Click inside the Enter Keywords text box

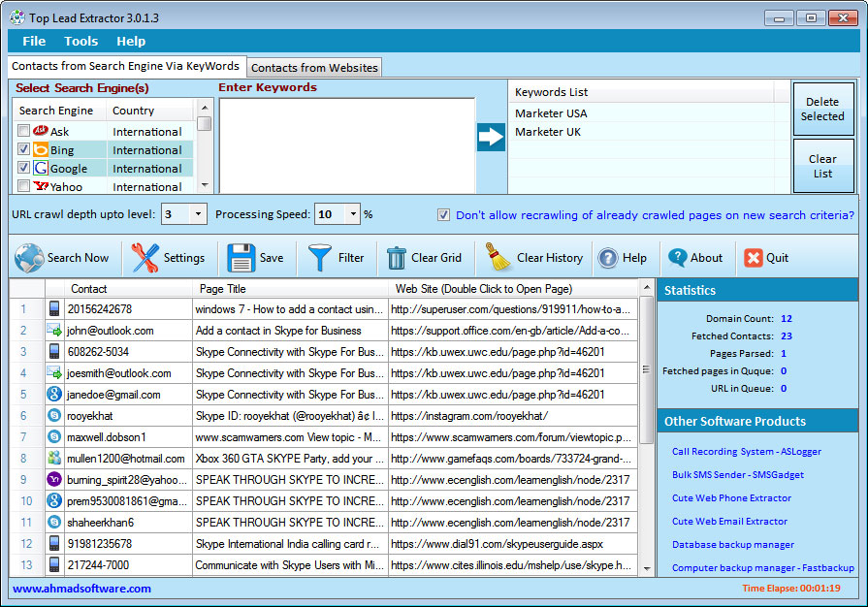tap(346, 144)
